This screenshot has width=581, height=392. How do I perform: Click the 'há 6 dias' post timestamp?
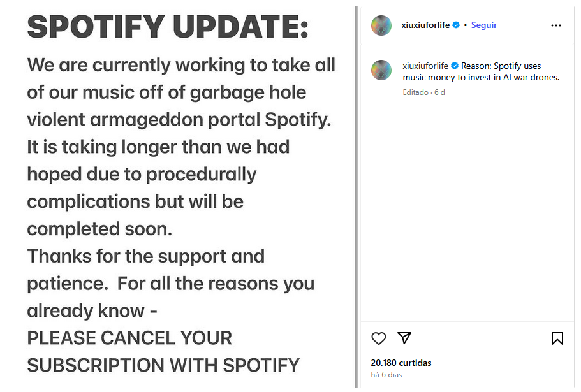386,375
